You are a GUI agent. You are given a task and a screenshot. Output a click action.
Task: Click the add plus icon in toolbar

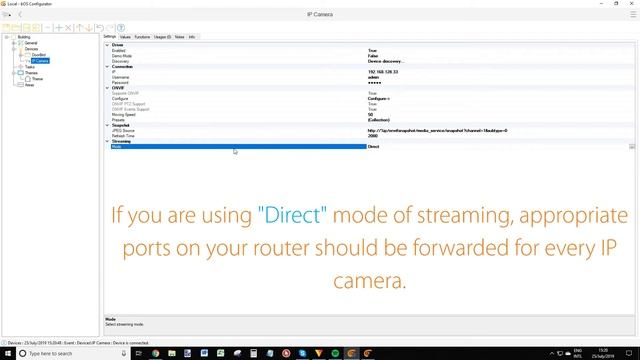coord(58,28)
